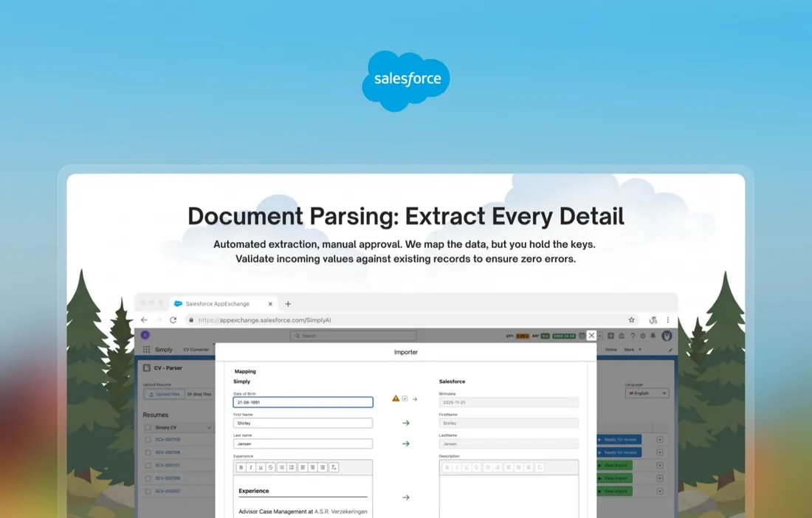Bookmark the page with the star icon
Screen dimensions: 812x518
(x=632, y=320)
